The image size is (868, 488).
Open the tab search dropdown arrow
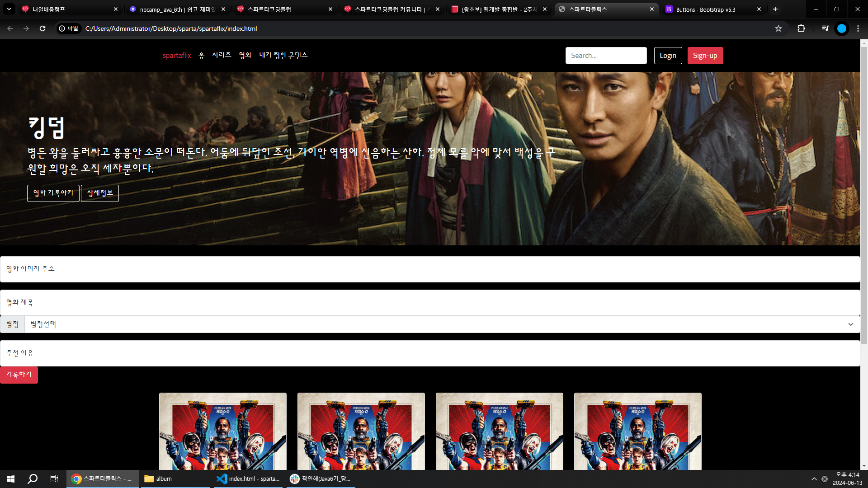point(9,9)
